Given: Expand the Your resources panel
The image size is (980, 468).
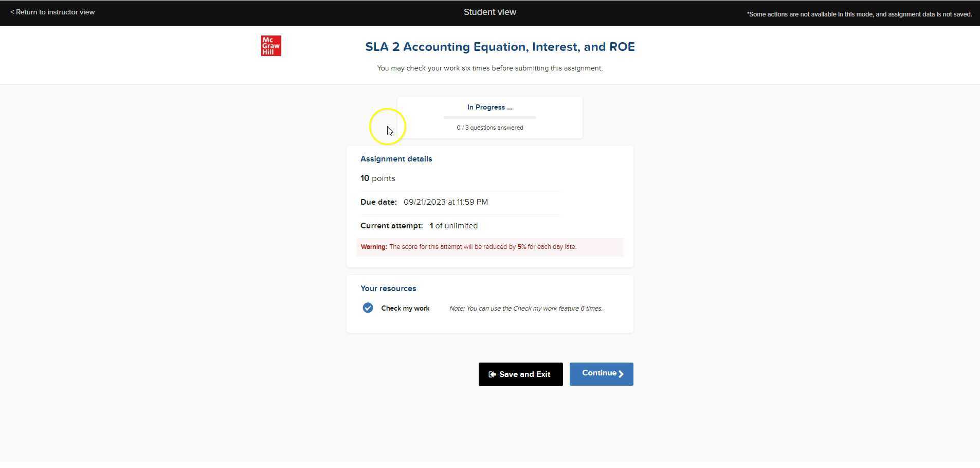Looking at the screenshot, I should pyautogui.click(x=388, y=288).
